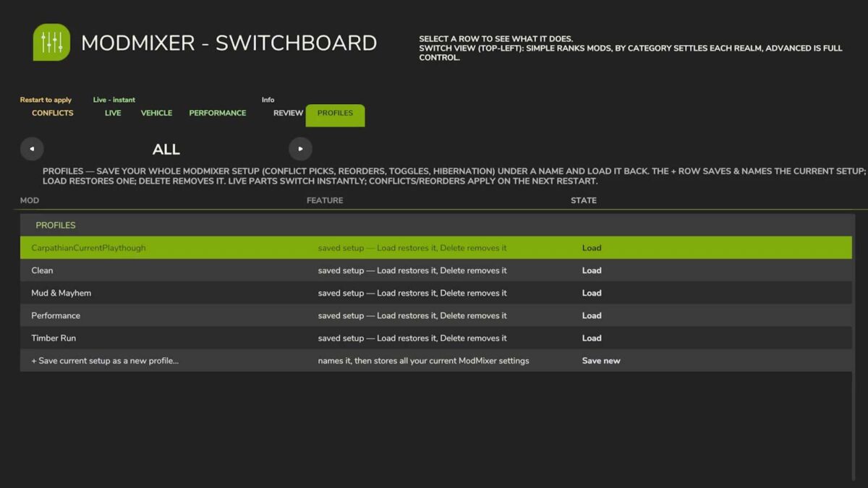Click the STATE column header
Screen dimensions: 868x488
tap(584, 200)
